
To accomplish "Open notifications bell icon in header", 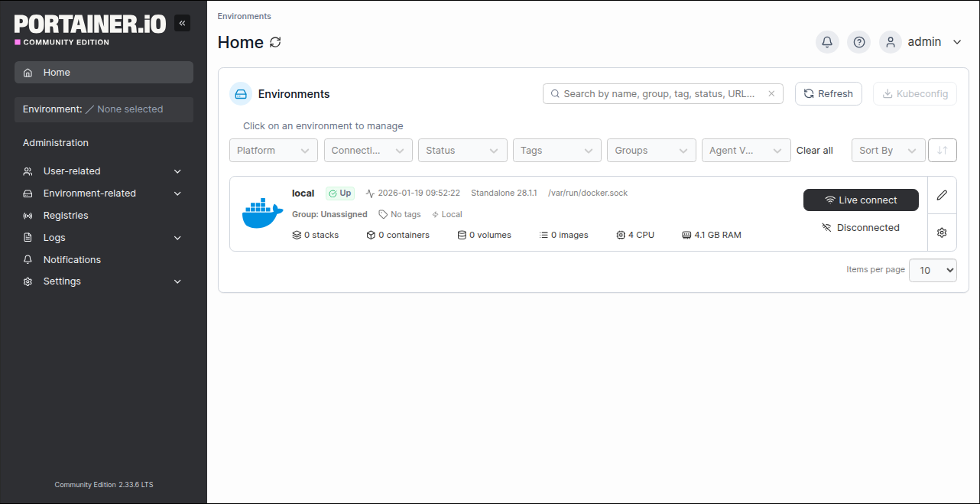I will (827, 42).
